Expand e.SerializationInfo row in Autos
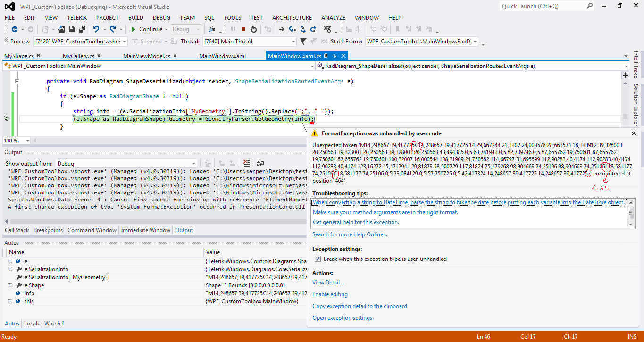This screenshot has width=644, height=342. [x=10, y=269]
